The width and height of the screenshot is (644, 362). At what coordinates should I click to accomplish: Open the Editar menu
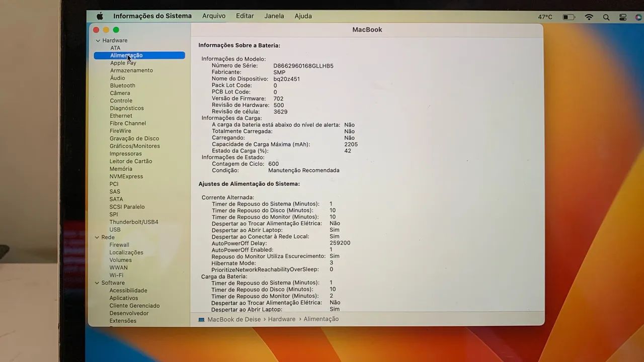(x=245, y=16)
